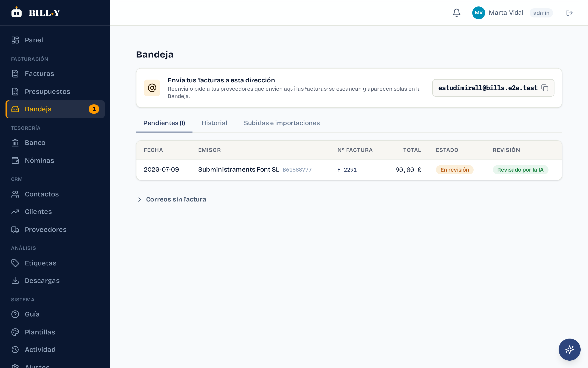Image resolution: width=588 pixels, height=368 pixels.
Task: Click the ESTADO column header
Action: point(447,150)
